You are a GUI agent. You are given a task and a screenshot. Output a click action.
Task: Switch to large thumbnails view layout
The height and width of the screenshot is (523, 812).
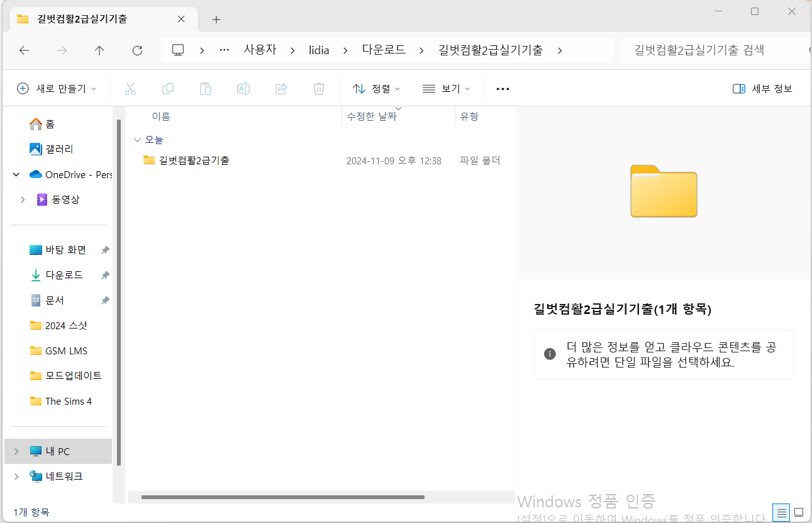[799, 512]
